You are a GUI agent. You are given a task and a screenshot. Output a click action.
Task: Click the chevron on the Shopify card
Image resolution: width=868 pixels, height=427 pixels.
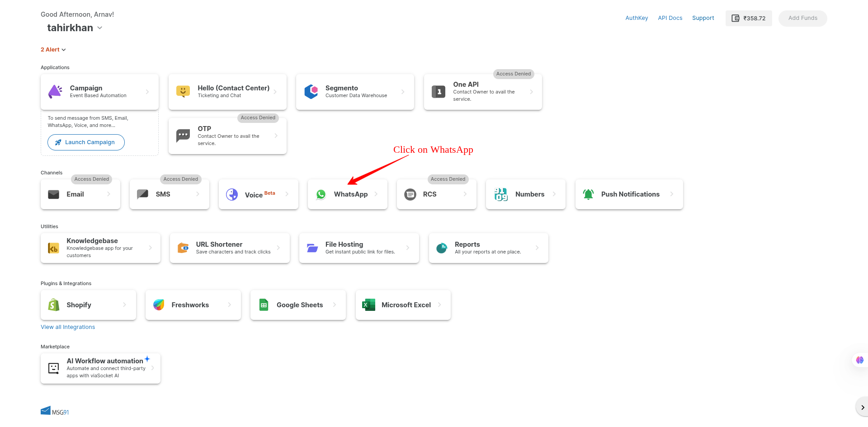(125, 305)
